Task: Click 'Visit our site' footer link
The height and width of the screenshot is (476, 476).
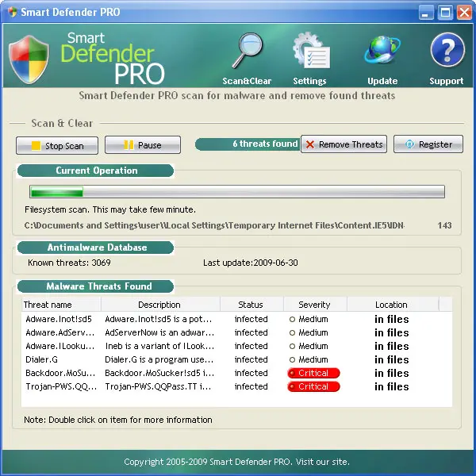Action: (322, 462)
